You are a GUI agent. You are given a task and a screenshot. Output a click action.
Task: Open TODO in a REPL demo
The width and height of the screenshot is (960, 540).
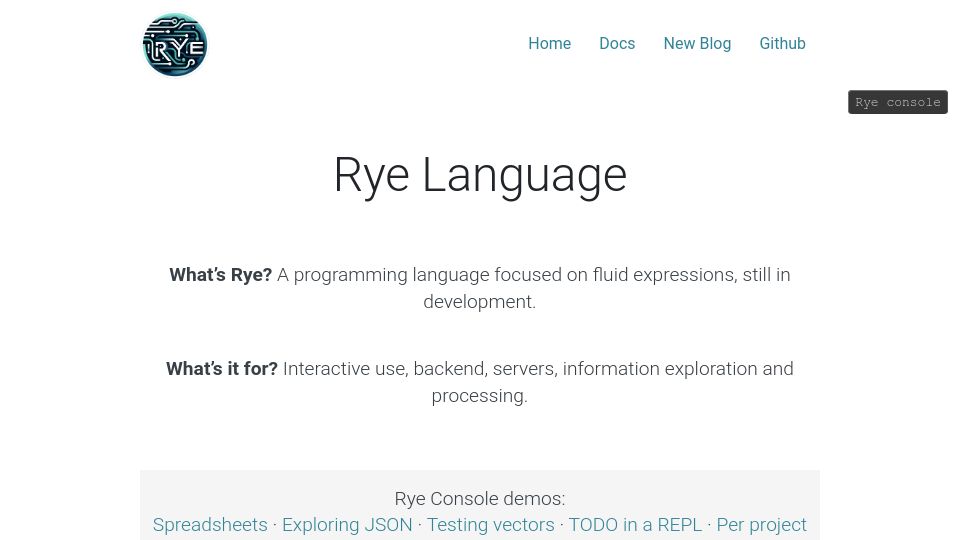[635, 525]
